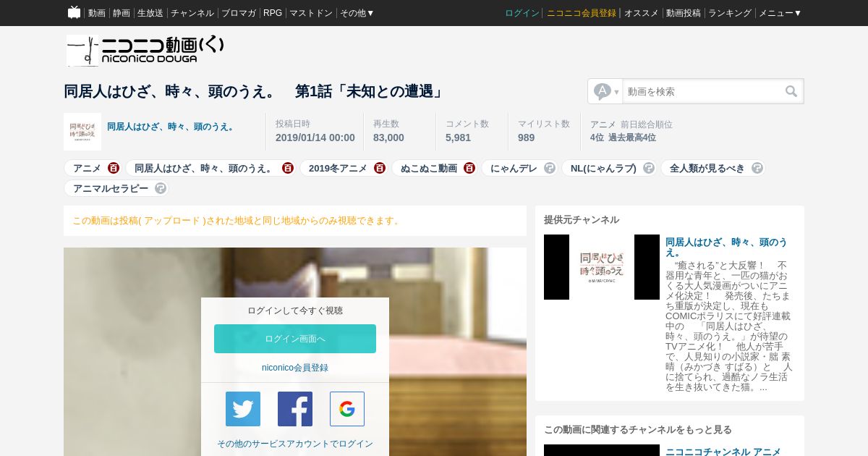This screenshot has width=868, height=456.
Task: Click ニコニコ会員登録 in top bar
Action: point(582,13)
